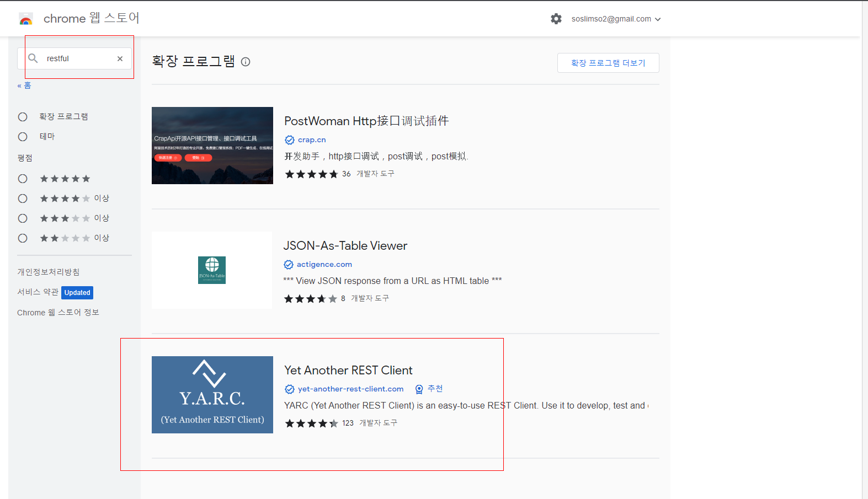Visit the crap.cn publisher link

pyautogui.click(x=312, y=140)
